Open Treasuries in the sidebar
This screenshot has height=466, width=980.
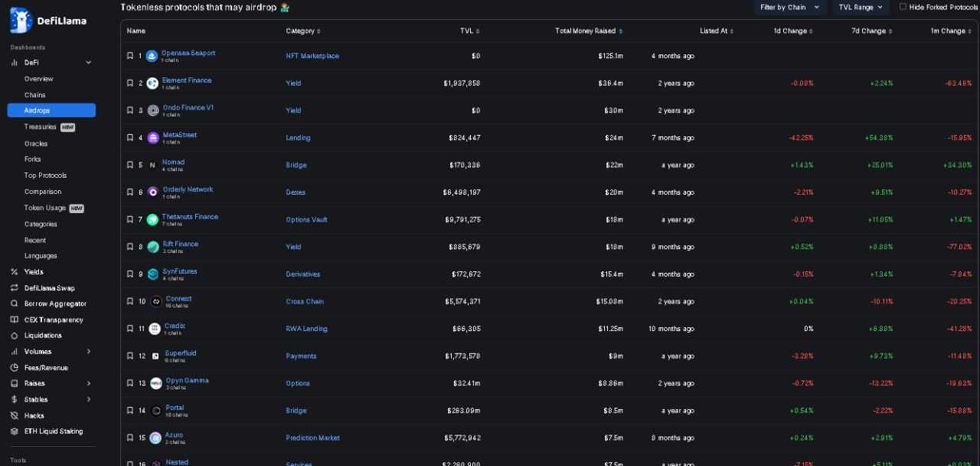coord(40,127)
